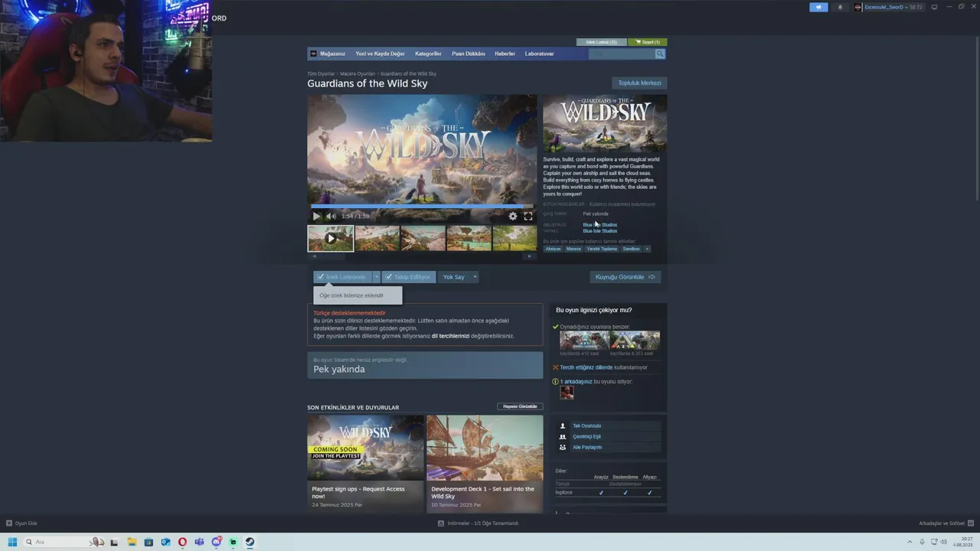
Task: Open the EscessuM_SworD account dropdown
Action: pos(888,7)
